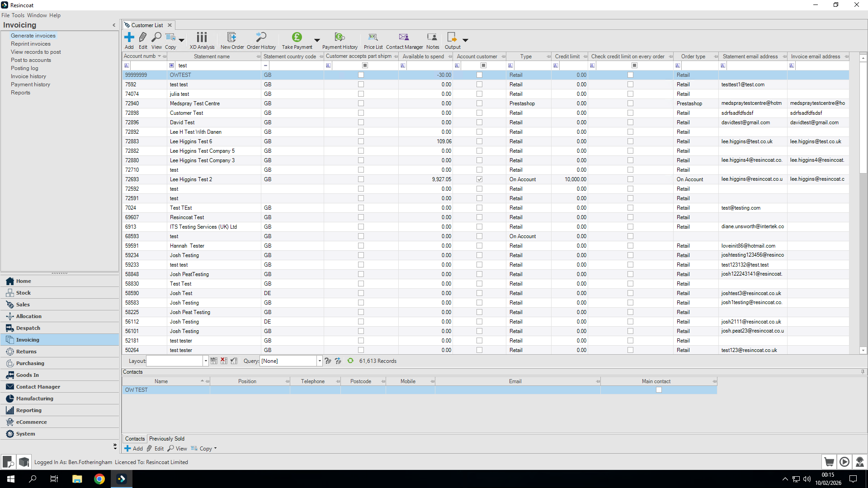Untick Account customer checkbox for Lee Higgins Test 2

coord(479,179)
